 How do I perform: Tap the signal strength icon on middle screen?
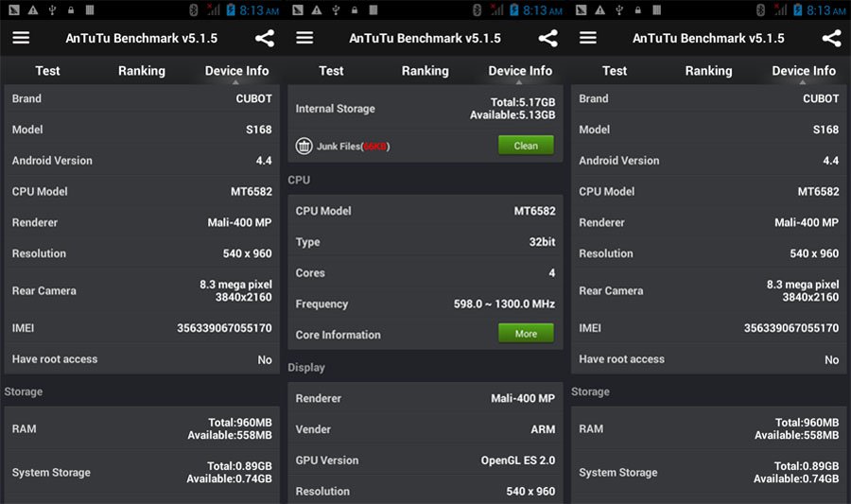pyautogui.click(x=496, y=9)
